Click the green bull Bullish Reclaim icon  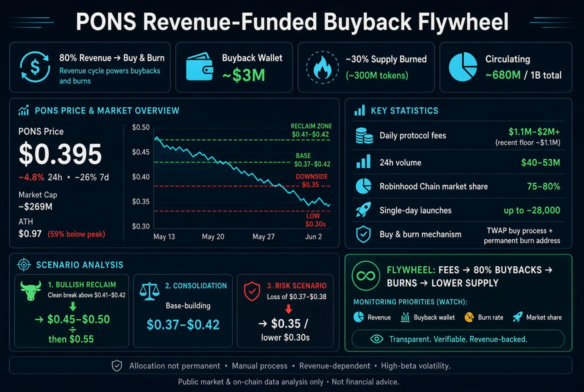[x=30, y=290]
